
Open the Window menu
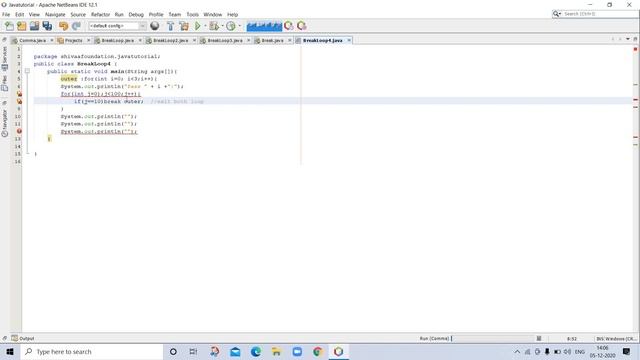click(213, 14)
